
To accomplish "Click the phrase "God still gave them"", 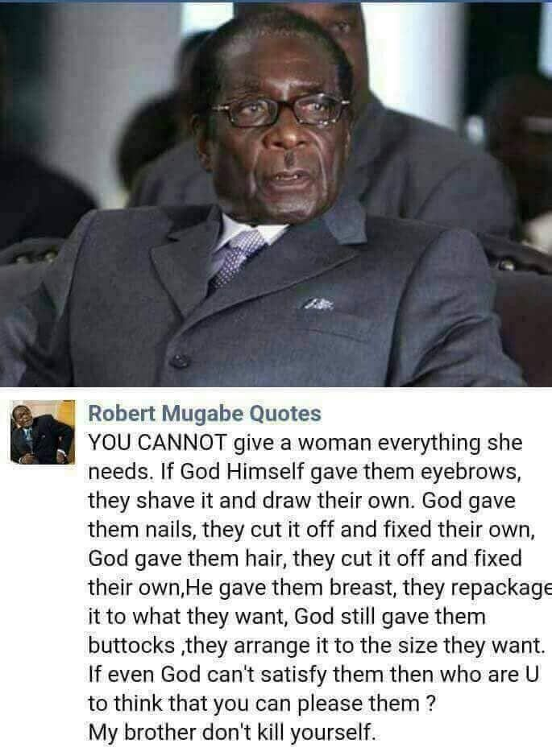I will tap(389, 616).
